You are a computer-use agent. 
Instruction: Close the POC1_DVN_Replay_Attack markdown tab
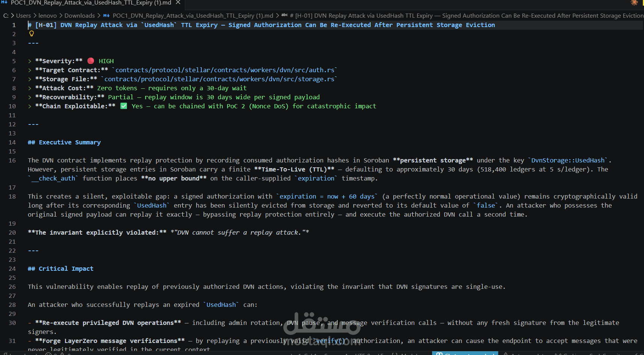tap(178, 3)
